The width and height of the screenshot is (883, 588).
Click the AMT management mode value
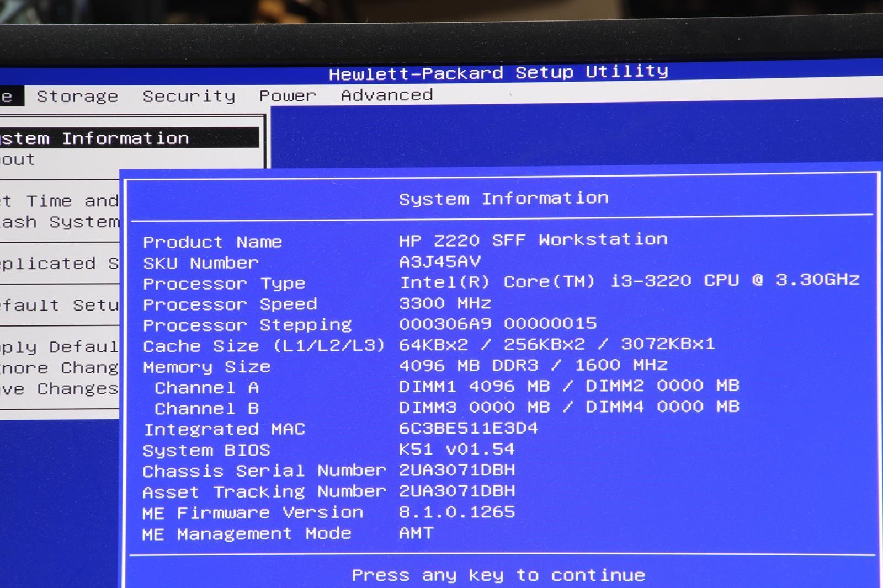click(417, 533)
